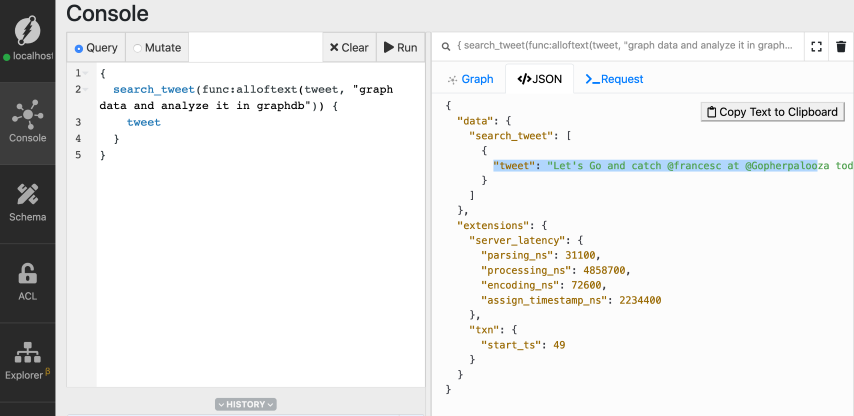Clear the query editor
Viewport: 854px width, 416px height.
coord(348,47)
